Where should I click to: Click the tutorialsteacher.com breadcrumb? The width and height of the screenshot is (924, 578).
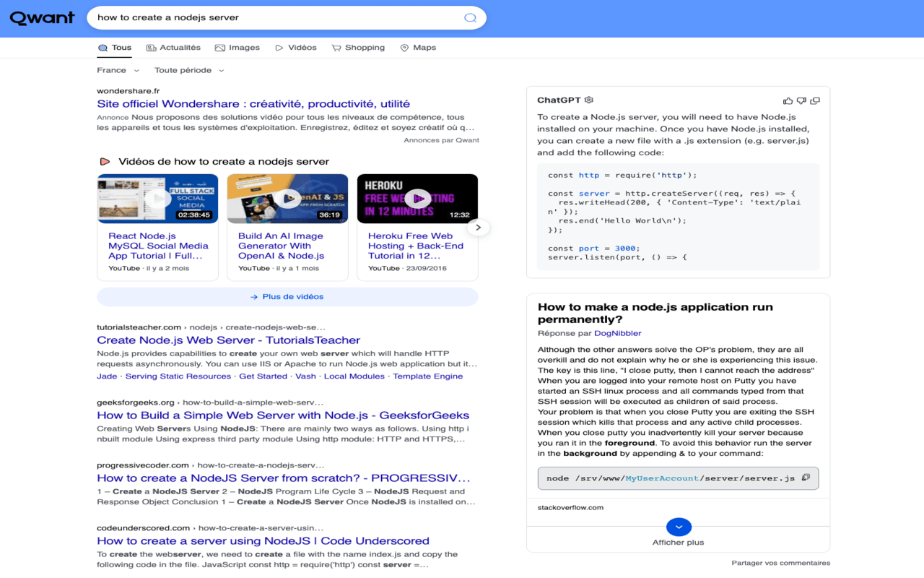pos(211,327)
